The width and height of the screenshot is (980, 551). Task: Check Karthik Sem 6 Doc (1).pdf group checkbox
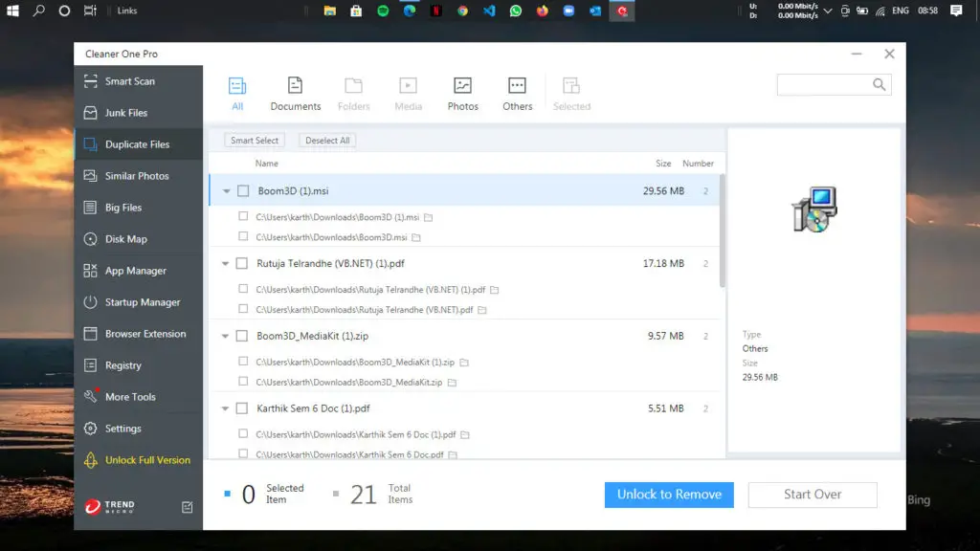[x=242, y=408]
